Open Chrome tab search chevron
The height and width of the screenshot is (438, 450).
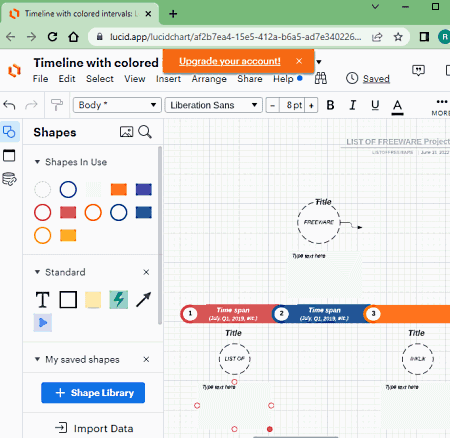[375, 7]
